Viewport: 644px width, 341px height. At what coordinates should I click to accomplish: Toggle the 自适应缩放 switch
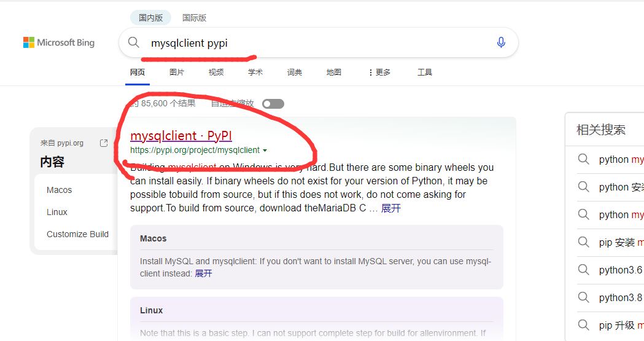click(x=273, y=104)
